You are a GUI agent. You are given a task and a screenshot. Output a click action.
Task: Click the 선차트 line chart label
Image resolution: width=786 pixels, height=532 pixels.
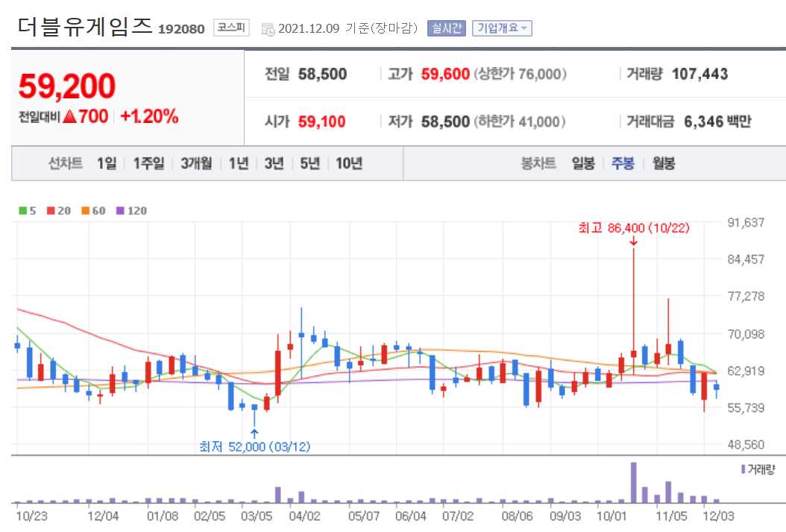[x=65, y=163]
